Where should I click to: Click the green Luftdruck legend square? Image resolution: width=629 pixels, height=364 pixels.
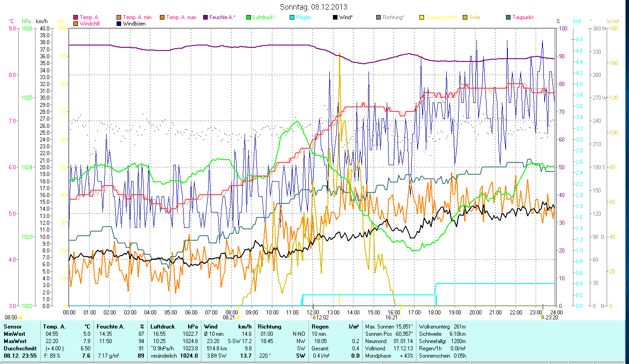click(x=249, y=18)
